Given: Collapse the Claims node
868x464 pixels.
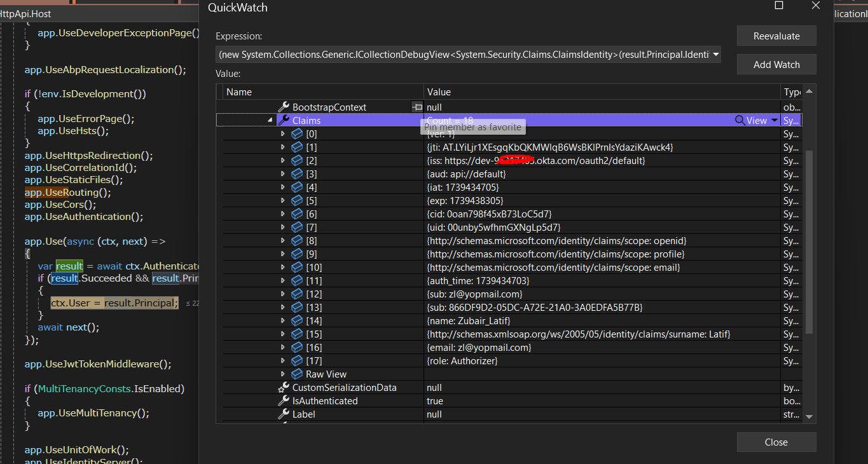Looking at the screenshot, I should pos(270,121).
